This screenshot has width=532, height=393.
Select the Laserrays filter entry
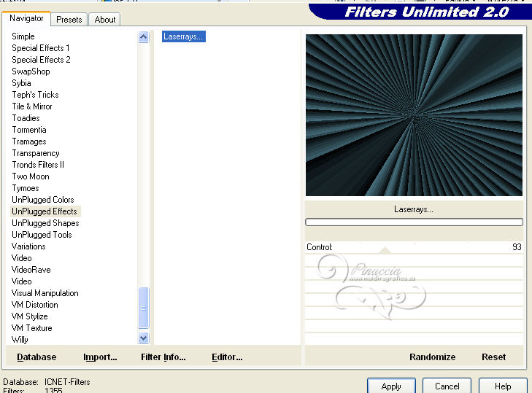click(x=184, y=36)
